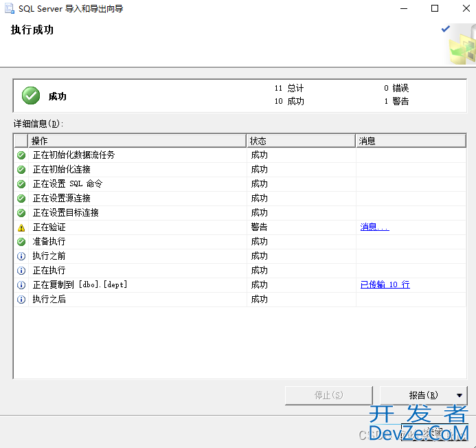Click the 1 警告 summary text

(396, 101)
